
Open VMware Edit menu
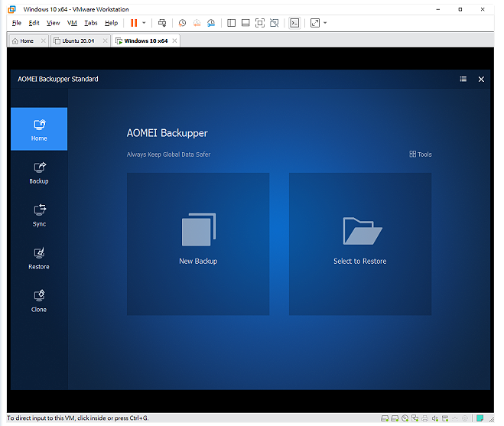coord(34,23)
